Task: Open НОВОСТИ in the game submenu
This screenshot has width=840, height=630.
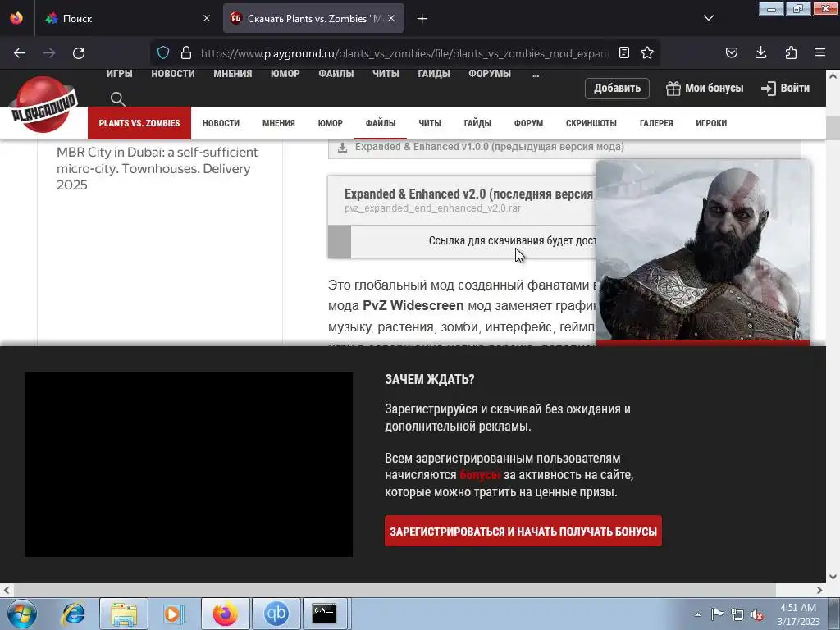Action: 221,123
